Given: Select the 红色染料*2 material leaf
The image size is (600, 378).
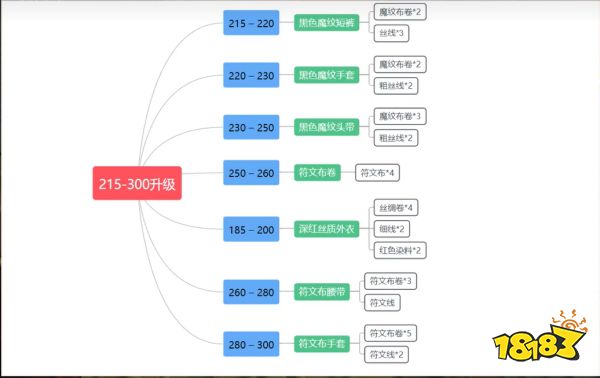Looking at the screenshot, I should pos(400,250).
